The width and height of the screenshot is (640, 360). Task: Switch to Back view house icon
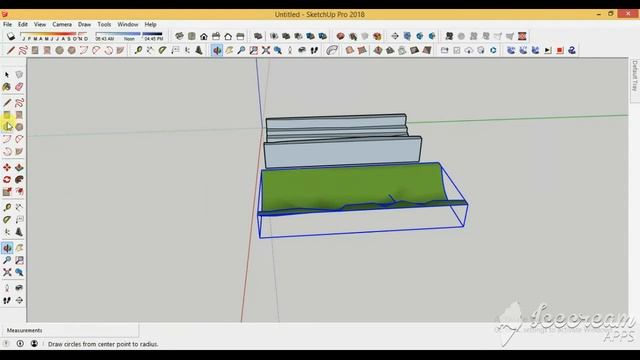(x=228, y=36)
